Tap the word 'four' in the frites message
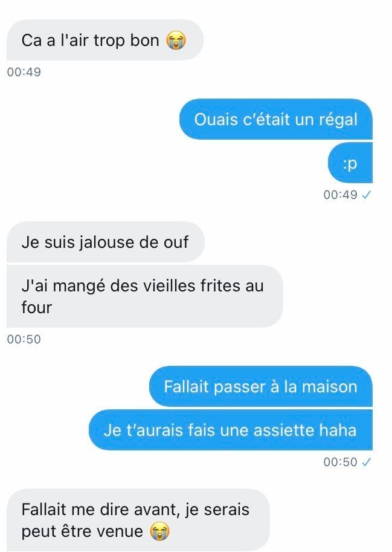The width and height of the screenshot is (392, 552). click(x=37, y=307)
